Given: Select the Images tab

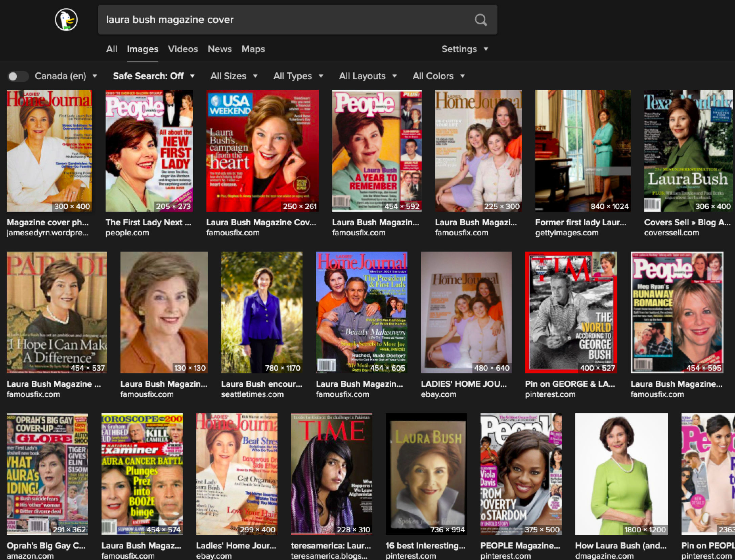Looking at the screenshot, I should pyautogui.click(x=142, y=49).
